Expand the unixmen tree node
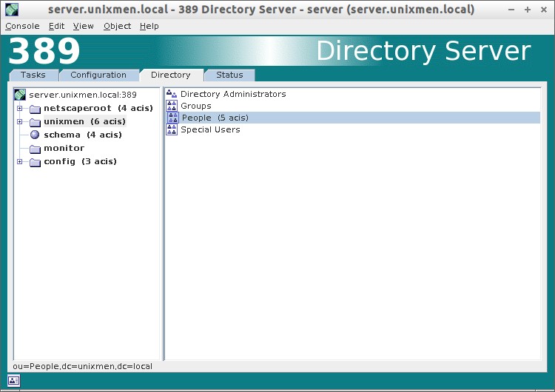This screenshot has width=555, height=392. (x=20, y=122)
